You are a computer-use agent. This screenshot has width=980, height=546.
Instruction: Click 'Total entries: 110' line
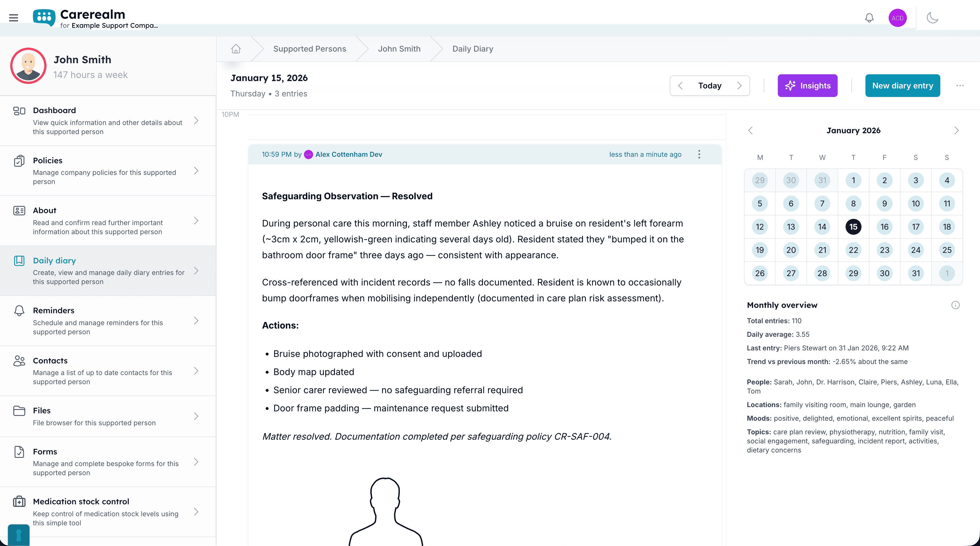click(x=774, y=321)
